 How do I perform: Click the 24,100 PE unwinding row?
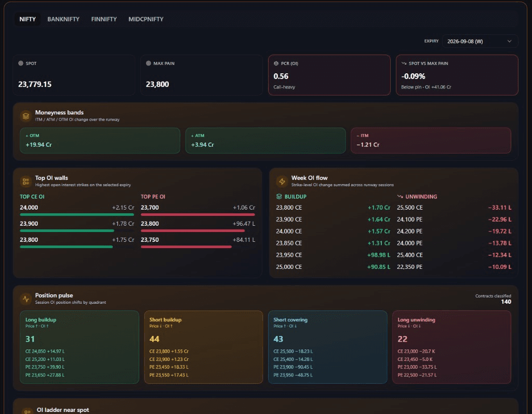[454, 219]
